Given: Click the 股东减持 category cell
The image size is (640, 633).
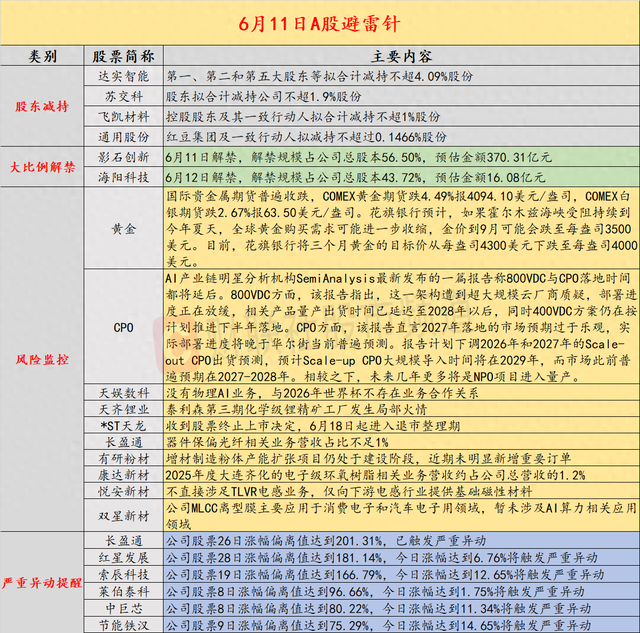Looking at the screenshot, I should [42, 107].
